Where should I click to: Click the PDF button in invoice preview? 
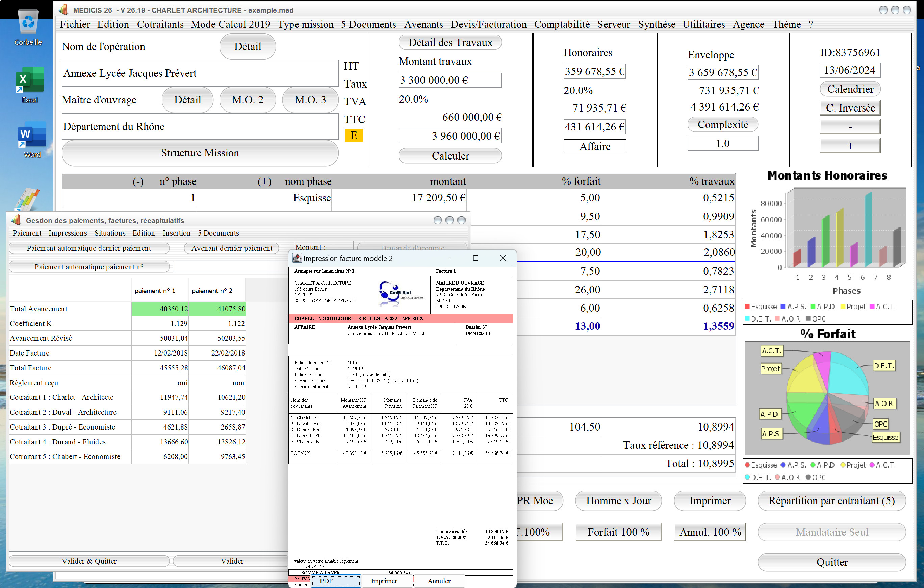[x=336, y=581]
